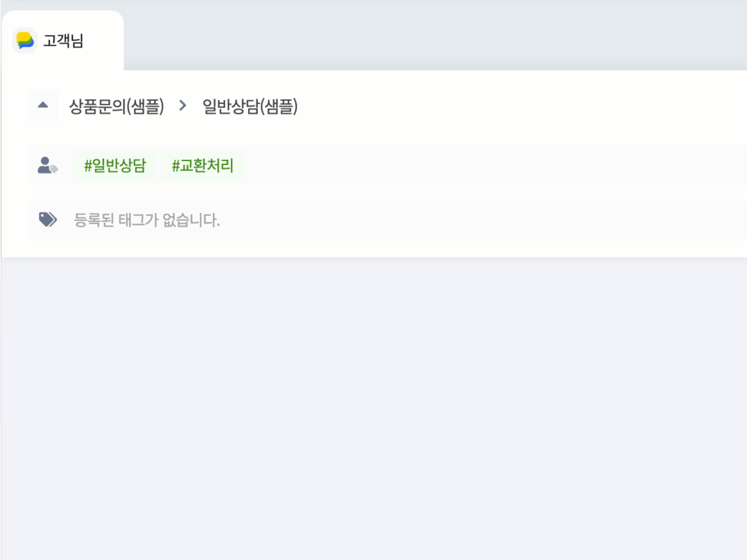Click the double tag icon
Image resolution: width=747 pixels, height=560 pixels.
[48, 219]
